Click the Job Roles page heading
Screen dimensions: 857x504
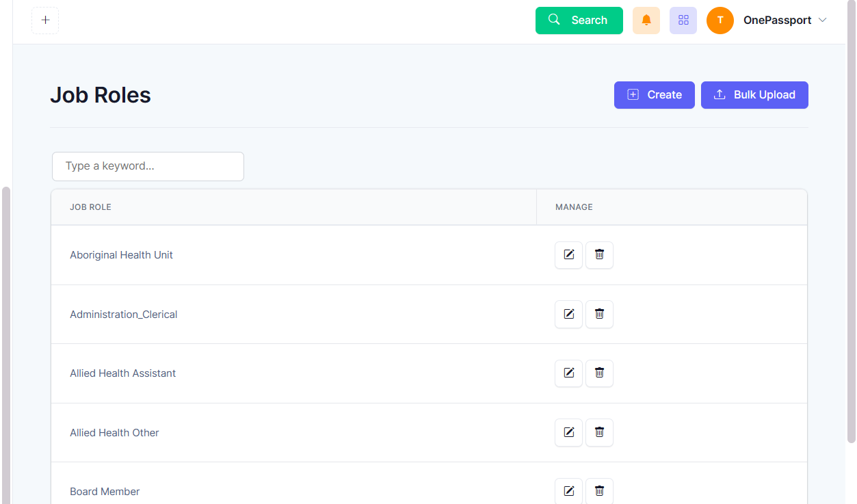101,95
